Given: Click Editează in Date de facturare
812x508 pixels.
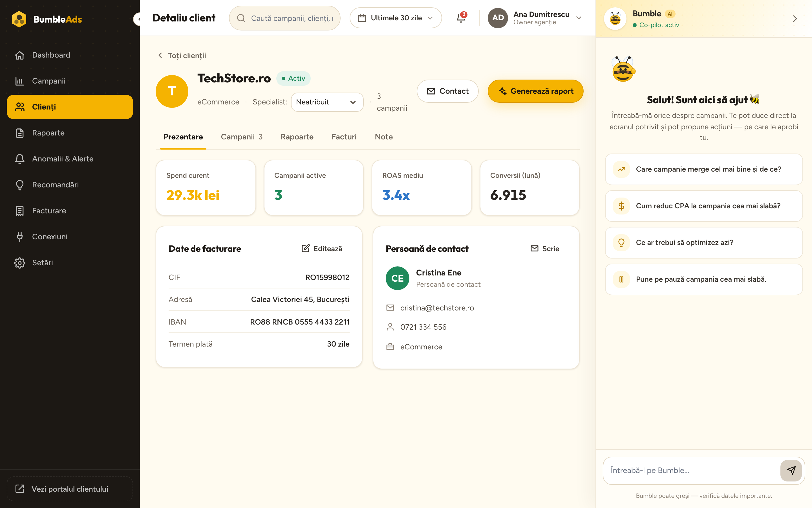Looking at the screenshot, I should click(322, 249).
